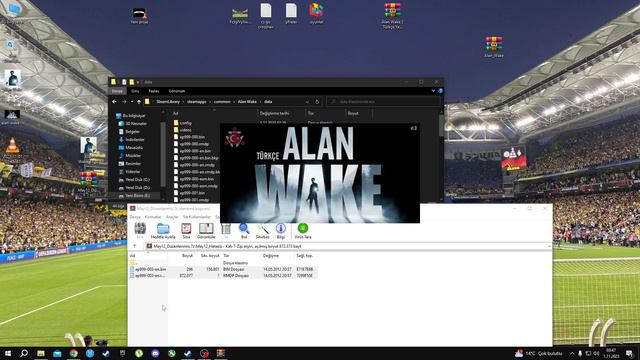This screenshot has width=640, height=360.
Task: Select the Yeni proje desktop icon
Action: 139,16
